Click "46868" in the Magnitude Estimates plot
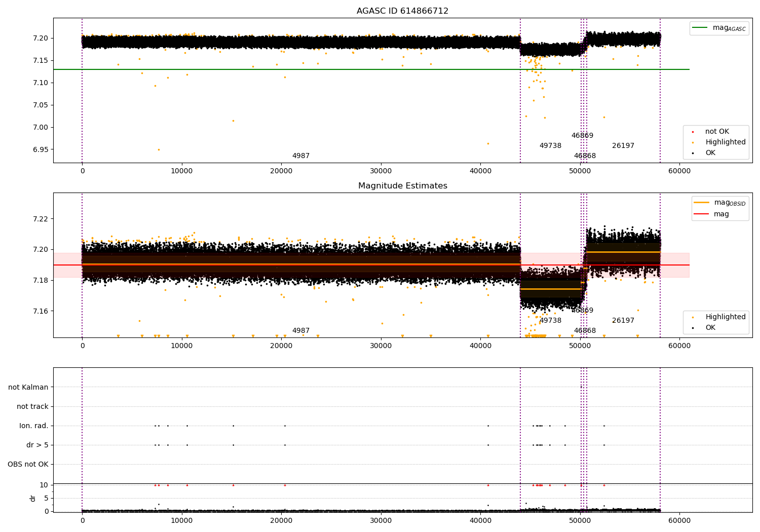760x532 pixels. (585, 331)
